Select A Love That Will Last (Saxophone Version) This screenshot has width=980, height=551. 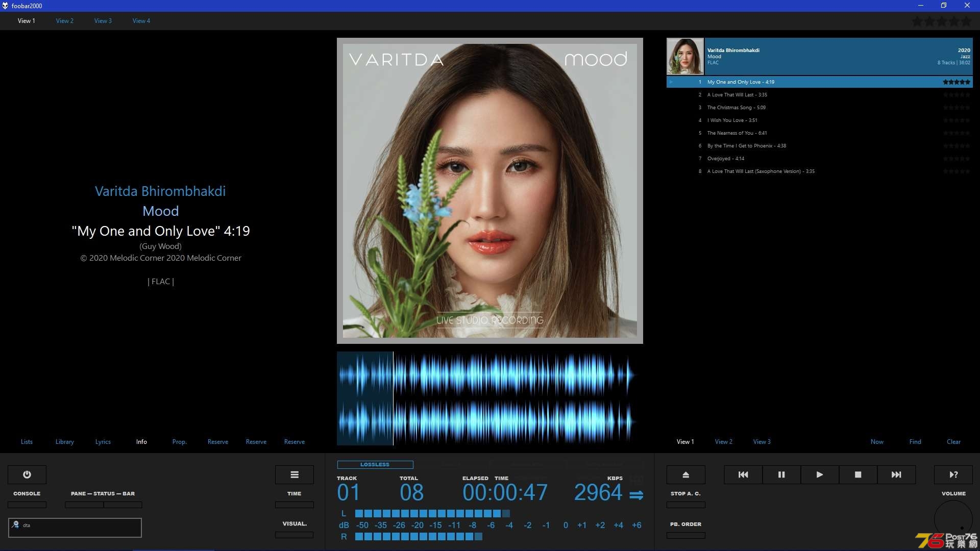click(820, 171)
